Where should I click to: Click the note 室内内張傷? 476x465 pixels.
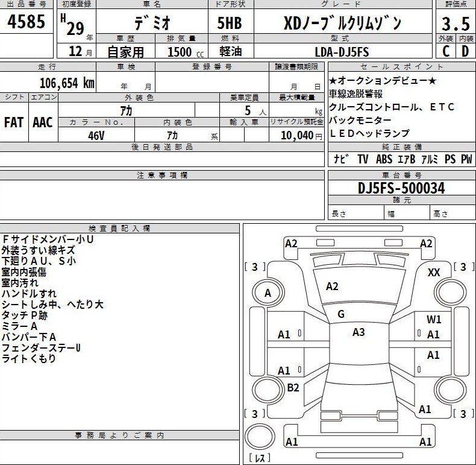[x=23, y=272]
